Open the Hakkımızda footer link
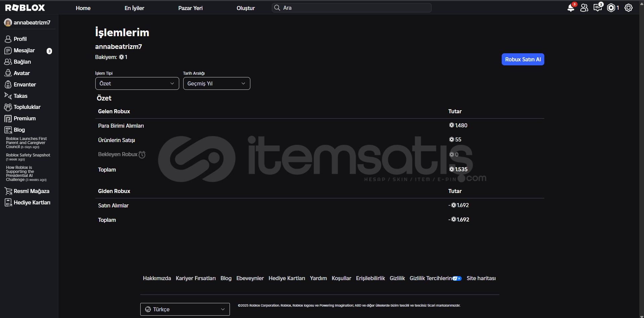 point(157,278)
